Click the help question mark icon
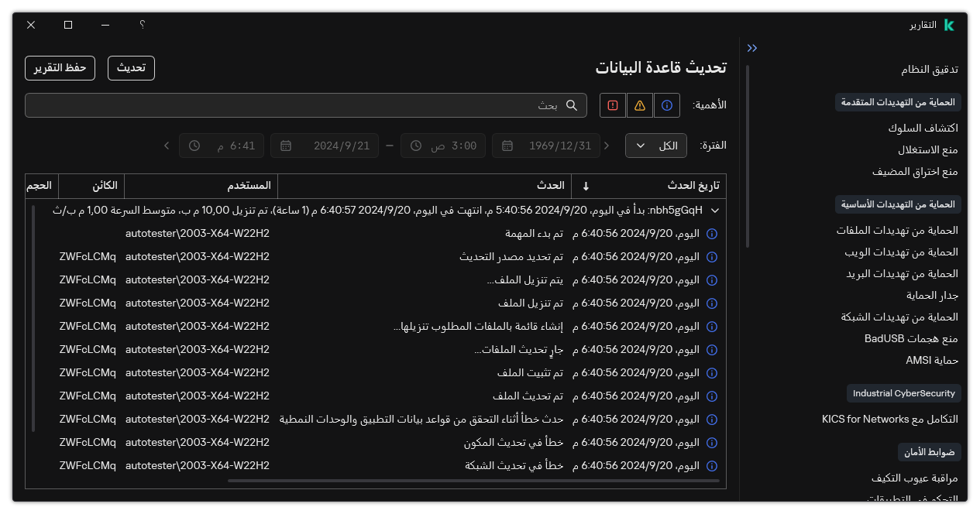The width and height of the screenshot is (980, 514). [x=142, y=25]
